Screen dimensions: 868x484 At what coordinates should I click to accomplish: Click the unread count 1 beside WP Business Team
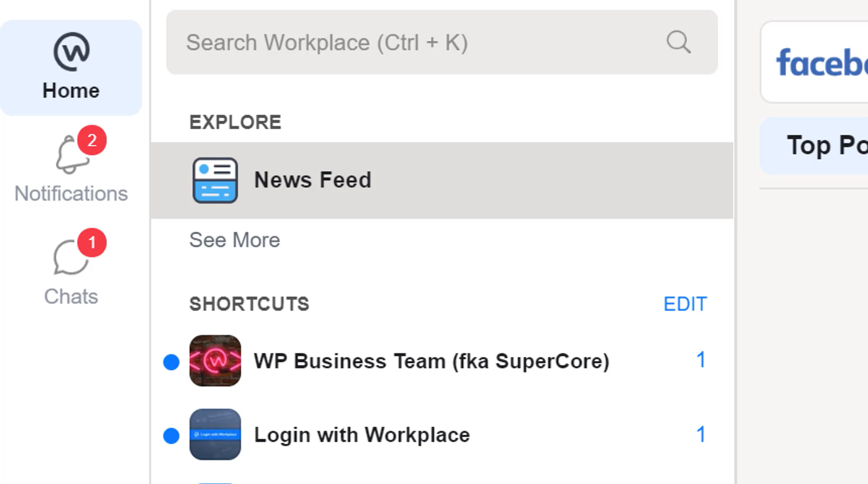(701, 359)
